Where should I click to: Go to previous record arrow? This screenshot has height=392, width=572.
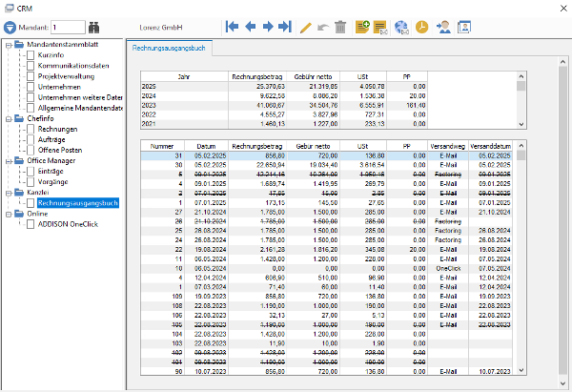[250, 27]
